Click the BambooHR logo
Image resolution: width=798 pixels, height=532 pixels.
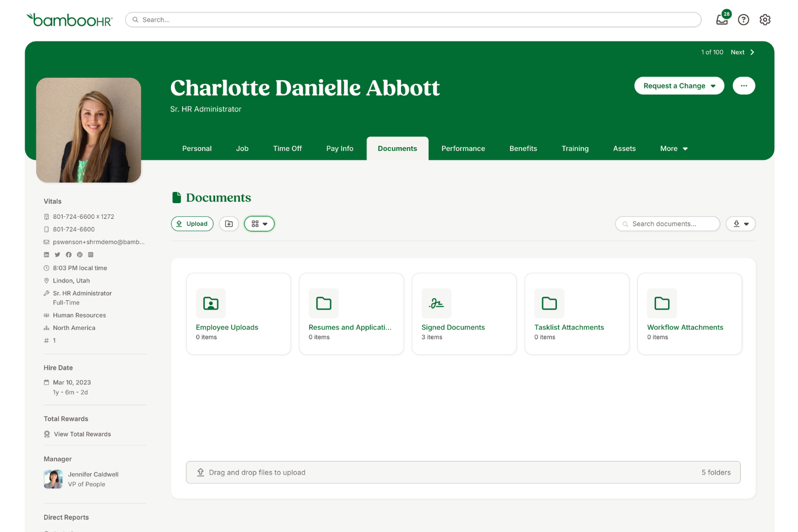[x=69, y=19]
